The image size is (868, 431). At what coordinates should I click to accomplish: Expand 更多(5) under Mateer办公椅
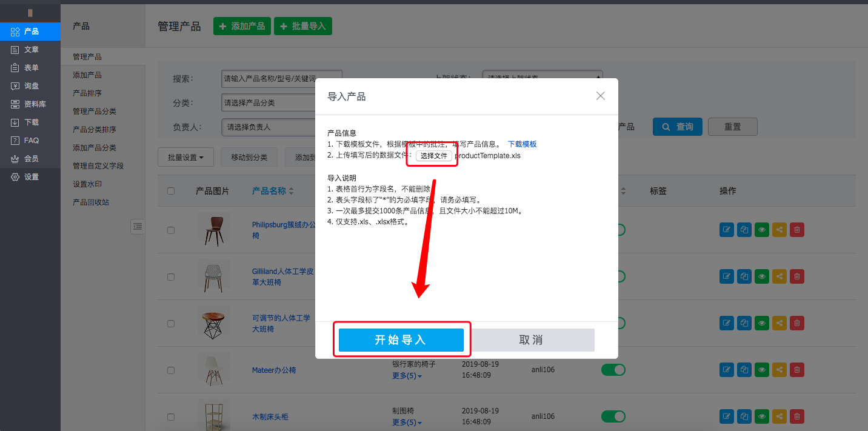pos(406,375)
